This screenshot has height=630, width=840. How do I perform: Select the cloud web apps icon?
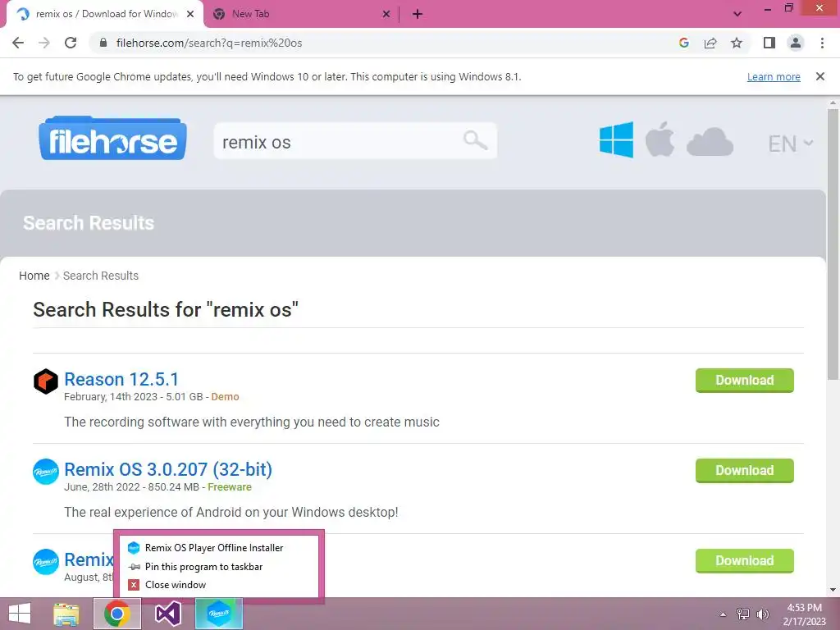pos(710,142)
